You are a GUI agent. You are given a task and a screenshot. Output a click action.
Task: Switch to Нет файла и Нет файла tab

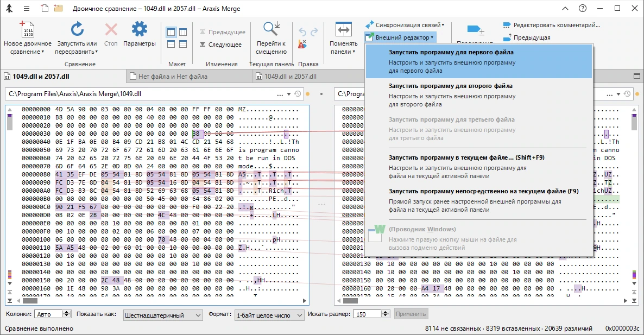(190, 77)
